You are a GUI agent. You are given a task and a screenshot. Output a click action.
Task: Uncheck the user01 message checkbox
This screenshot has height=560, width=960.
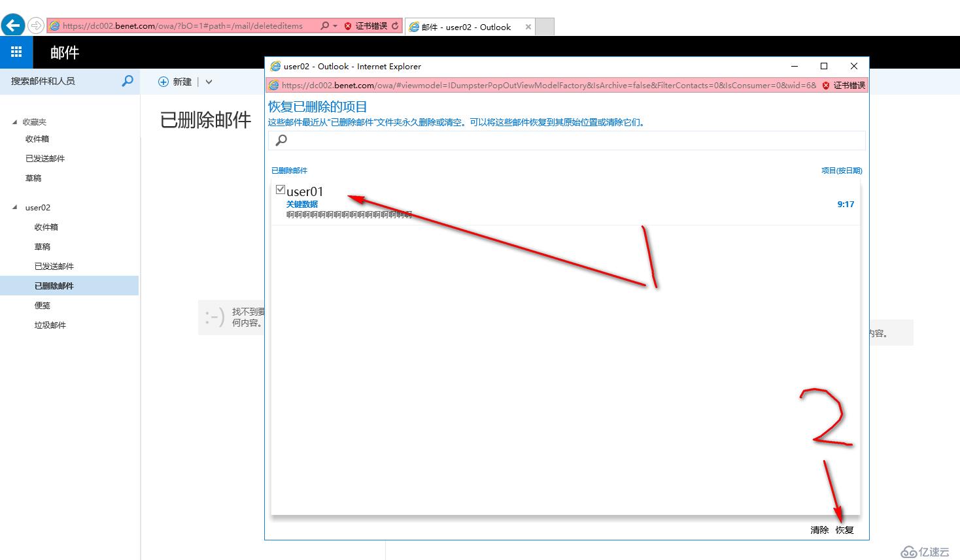tap(281, 189)
